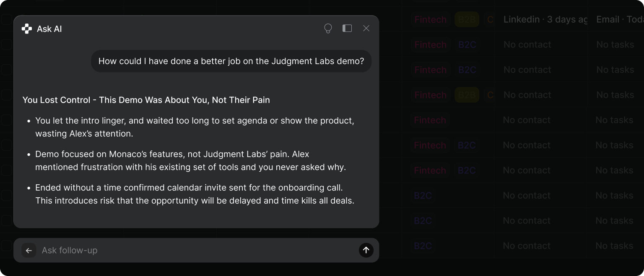Click the lightbulb icon in the Ask AI header

coord(328,28)
